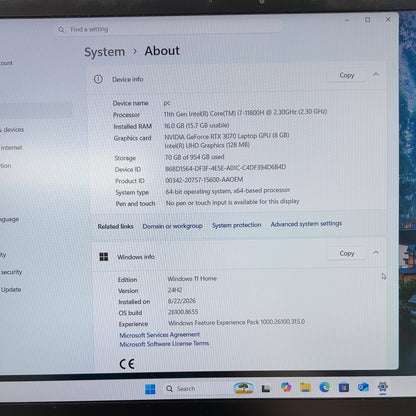The width and height of the screenshot is (416, 416).
Task: Open Microsoft Edge from the taskbar
Action: (325, 387)
